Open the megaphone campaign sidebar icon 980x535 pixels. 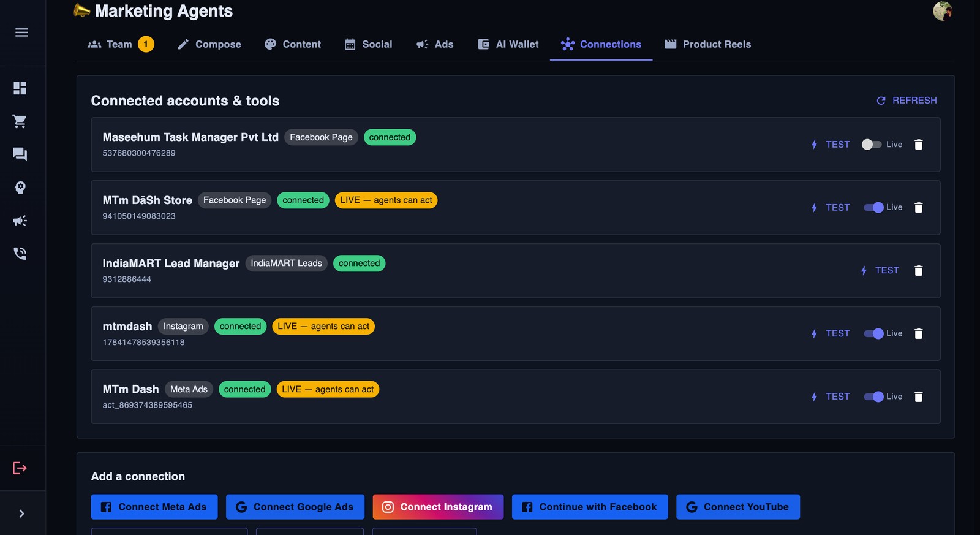(x=20, y=221)
